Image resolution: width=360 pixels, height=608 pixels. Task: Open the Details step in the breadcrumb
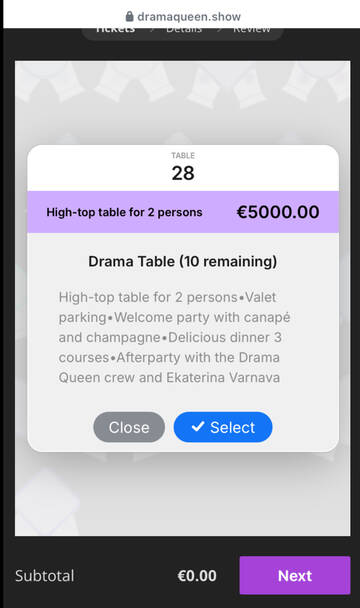(184, 30)
